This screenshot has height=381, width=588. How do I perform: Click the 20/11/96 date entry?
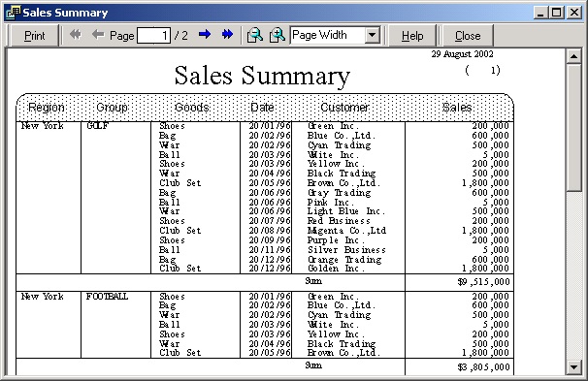pyautogui.click(x=270, y=249)
